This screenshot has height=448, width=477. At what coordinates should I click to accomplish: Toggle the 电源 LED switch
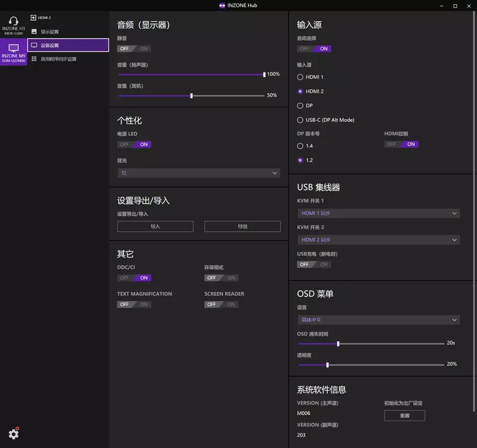(134, 144)
